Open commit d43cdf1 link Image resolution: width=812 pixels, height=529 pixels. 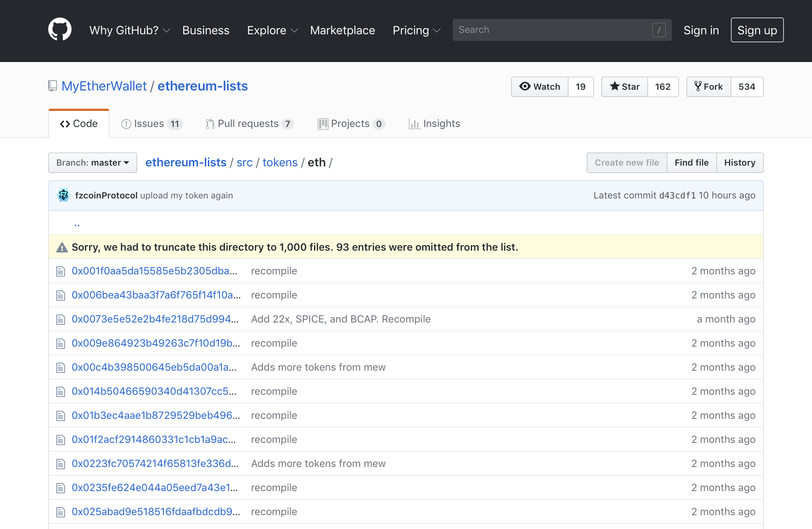point(677,196)
